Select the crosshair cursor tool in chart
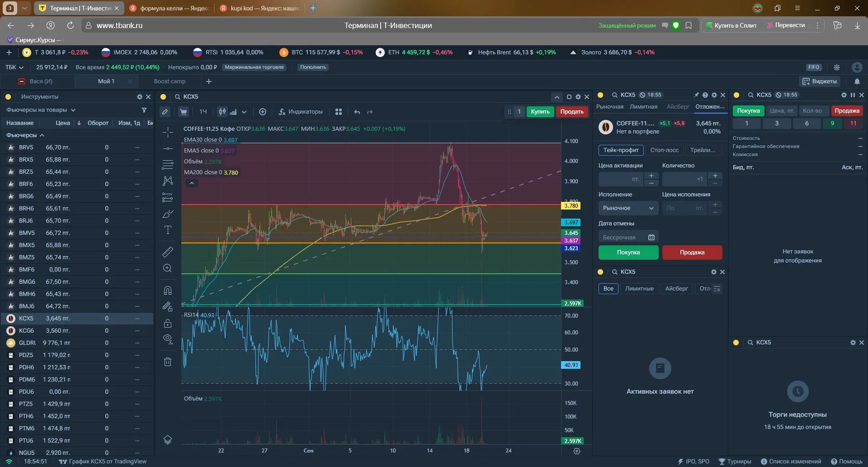 click(168, 132)
